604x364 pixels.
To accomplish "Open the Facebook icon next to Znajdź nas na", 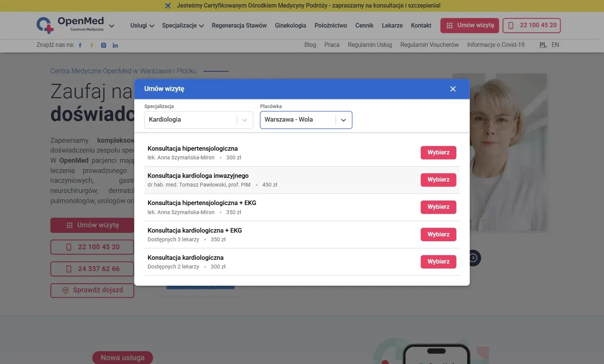I will click(80, 45).
